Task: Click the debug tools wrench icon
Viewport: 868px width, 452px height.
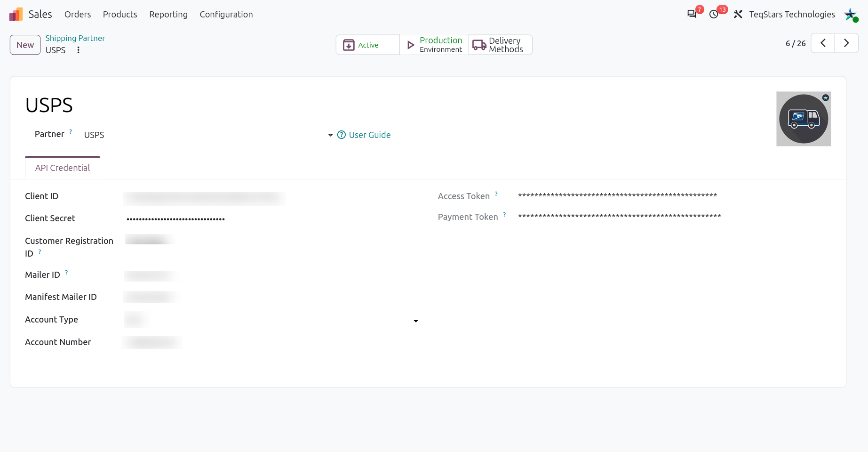Action: 738,15
